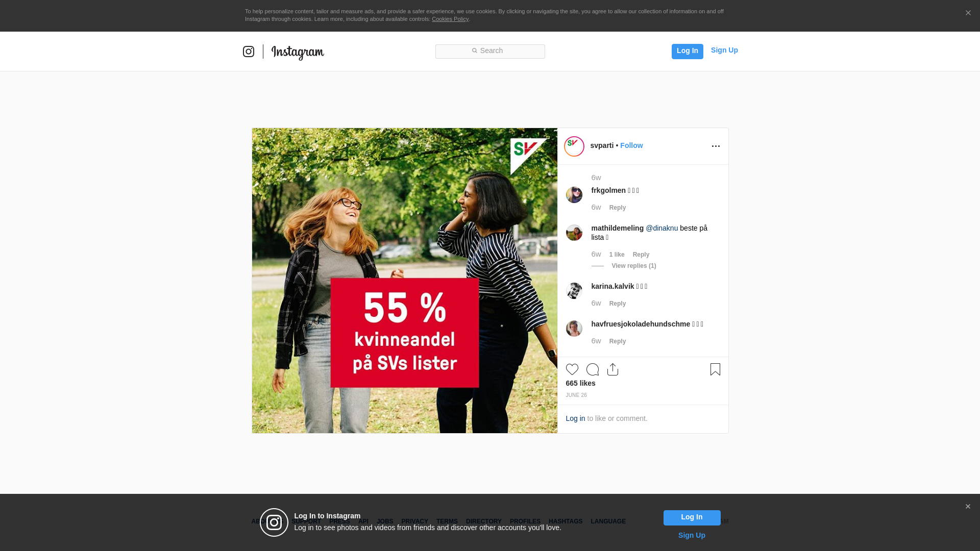This screenshot has width=980, height=551.
Task: Open frkgolmen's profile avatar
Action: tap(574, 195)
